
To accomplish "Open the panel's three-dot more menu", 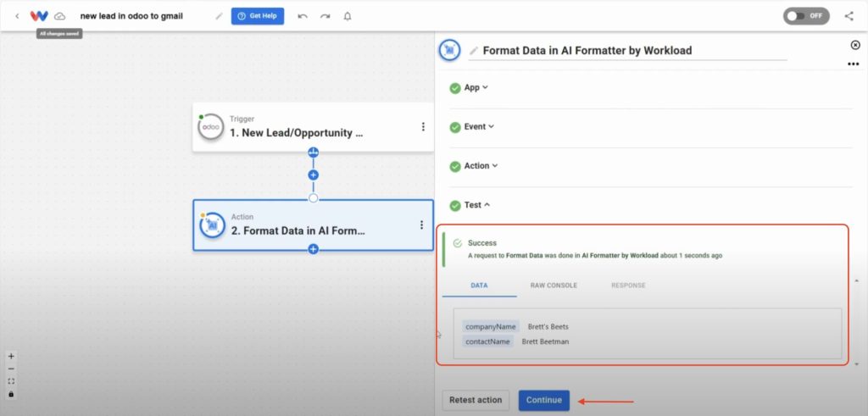I will 853,64.
